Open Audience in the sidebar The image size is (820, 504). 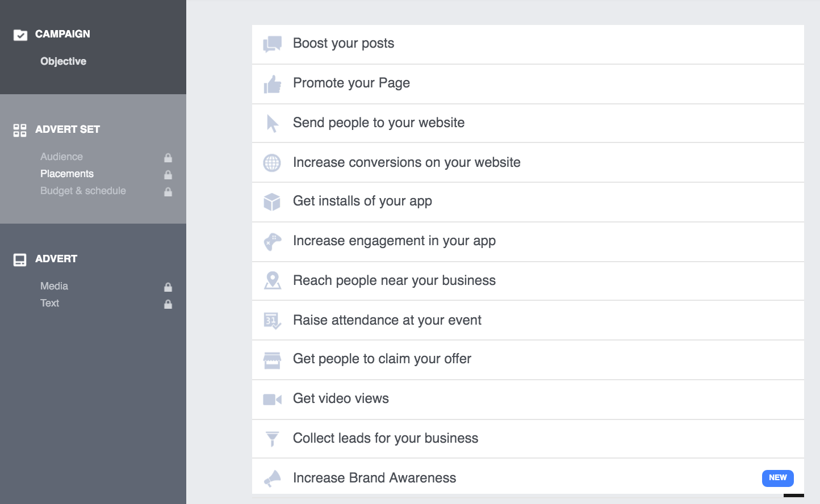point(61,157)
